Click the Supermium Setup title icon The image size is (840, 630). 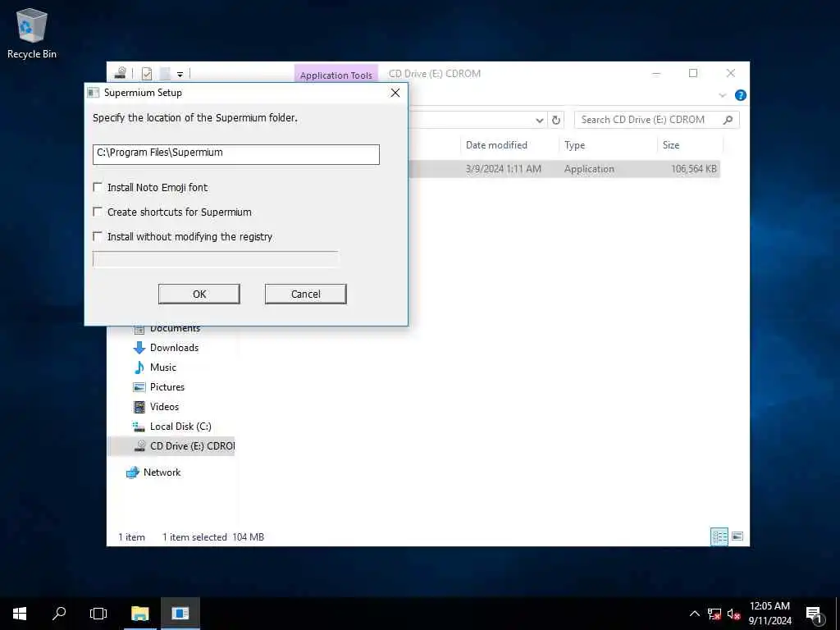(94, 93)
